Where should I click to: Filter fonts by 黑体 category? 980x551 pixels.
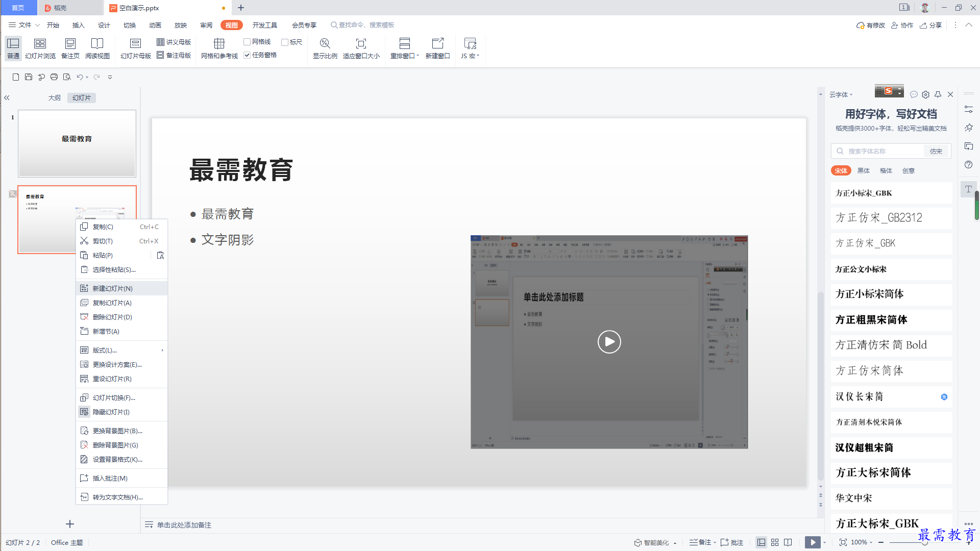click(x=864, y=170)
